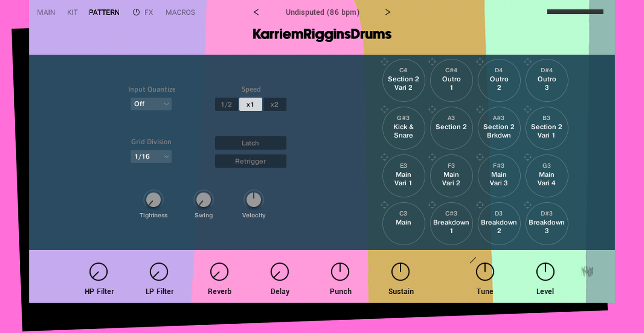Click drag handle icon of C#4 Outro 1 pad
The width and height of the screenshot is (644, 333).
(x=432, y=62)
